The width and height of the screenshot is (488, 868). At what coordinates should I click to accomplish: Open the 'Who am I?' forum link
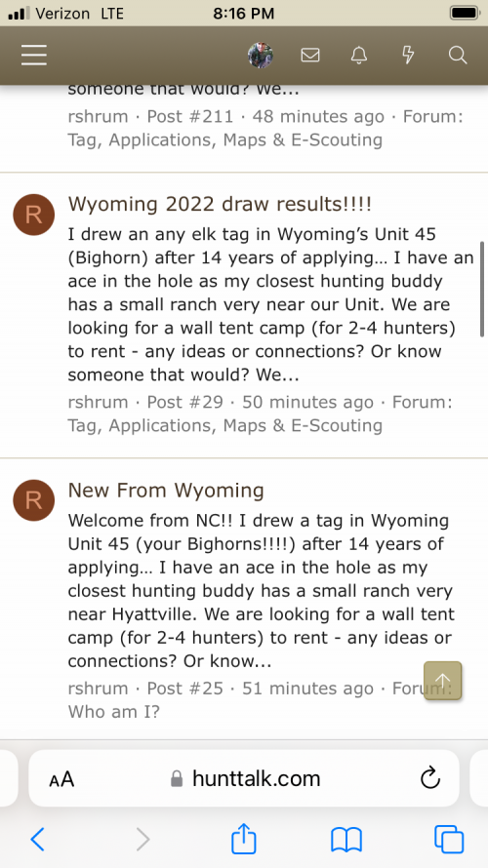[x=114, y=712]
